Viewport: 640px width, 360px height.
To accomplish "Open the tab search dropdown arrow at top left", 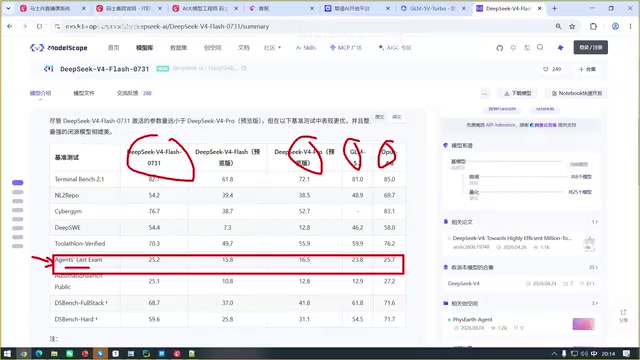I will click(x=8, y=8).
